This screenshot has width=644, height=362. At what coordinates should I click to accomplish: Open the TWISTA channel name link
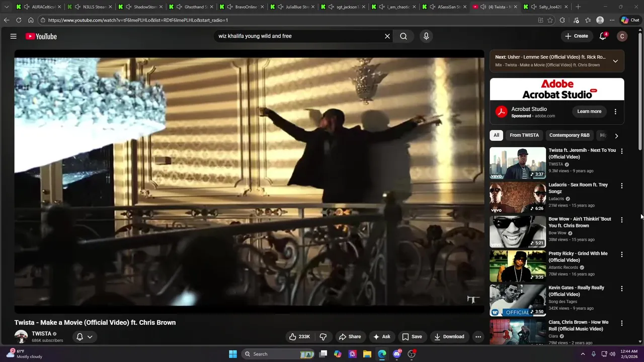pyautogui.click(x=41, y=334)
